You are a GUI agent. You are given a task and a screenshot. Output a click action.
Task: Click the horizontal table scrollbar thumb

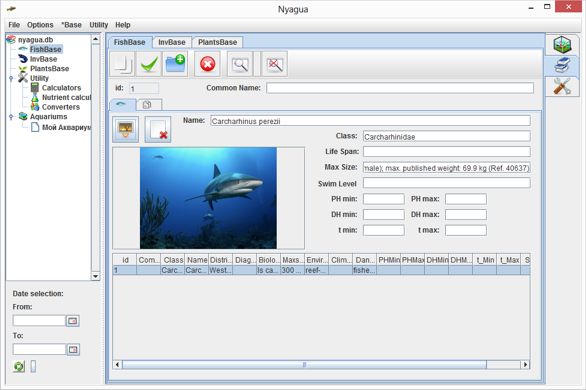[304, 364]
